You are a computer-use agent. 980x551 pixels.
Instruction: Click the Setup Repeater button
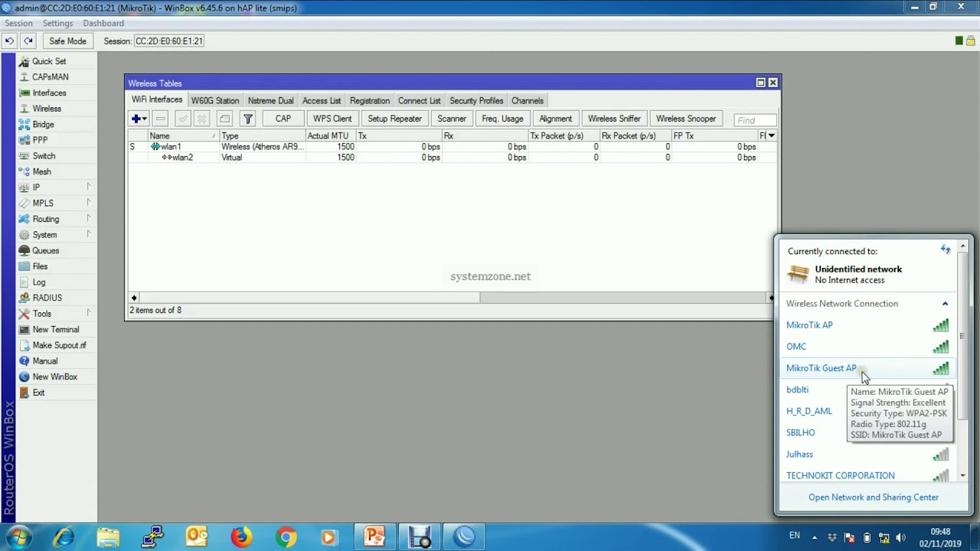394,119
